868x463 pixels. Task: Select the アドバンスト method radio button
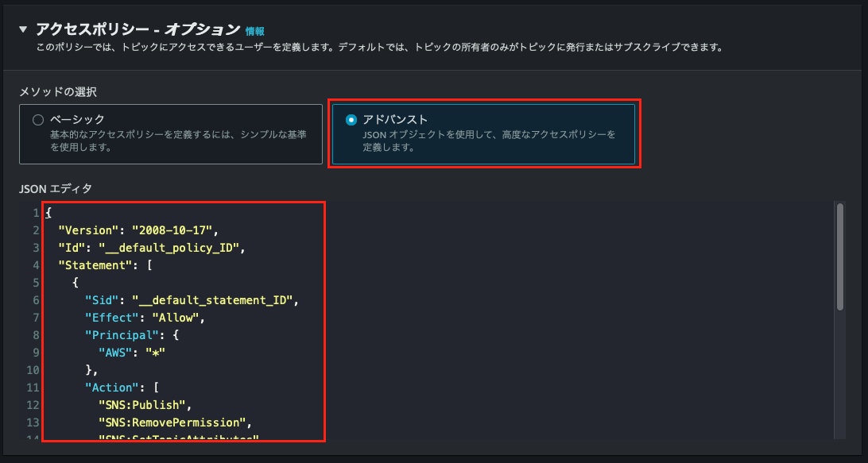(x=351, y=119)
